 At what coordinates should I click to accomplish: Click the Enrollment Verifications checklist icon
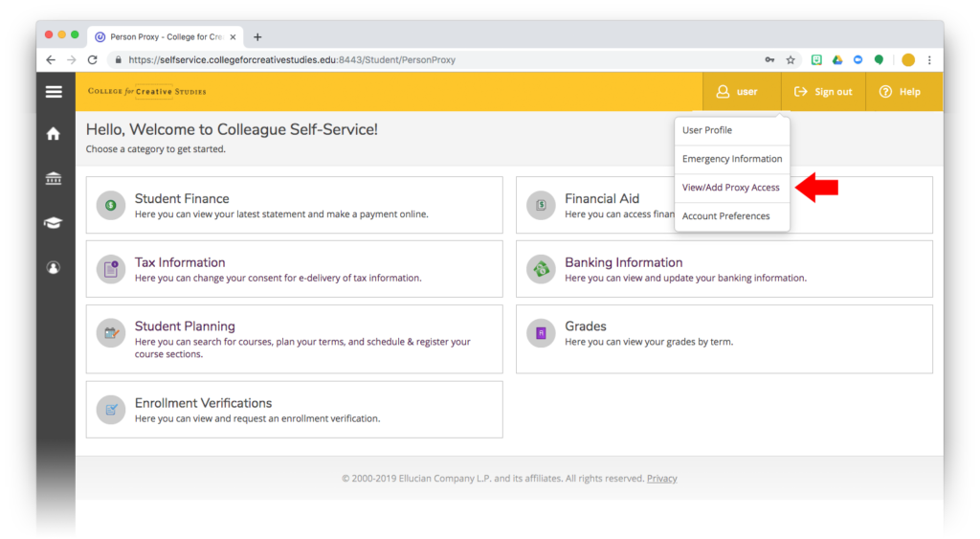111,410
